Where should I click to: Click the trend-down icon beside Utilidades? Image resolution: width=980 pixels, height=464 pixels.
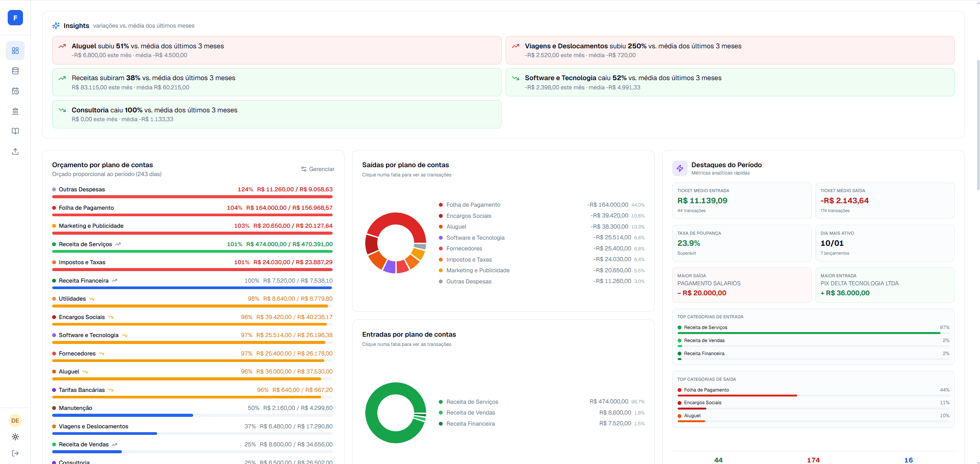tap(92, 299)
